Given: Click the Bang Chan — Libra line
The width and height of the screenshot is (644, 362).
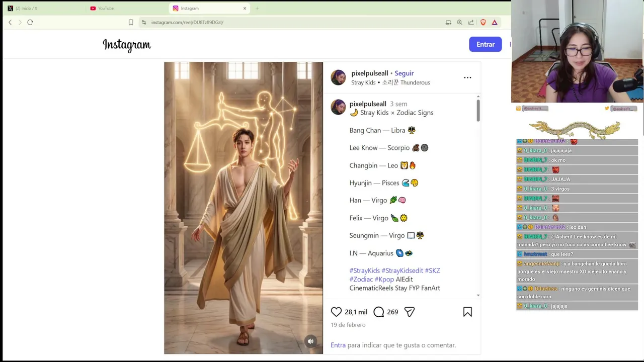Looking at the screenshot, I should (382, 130).
